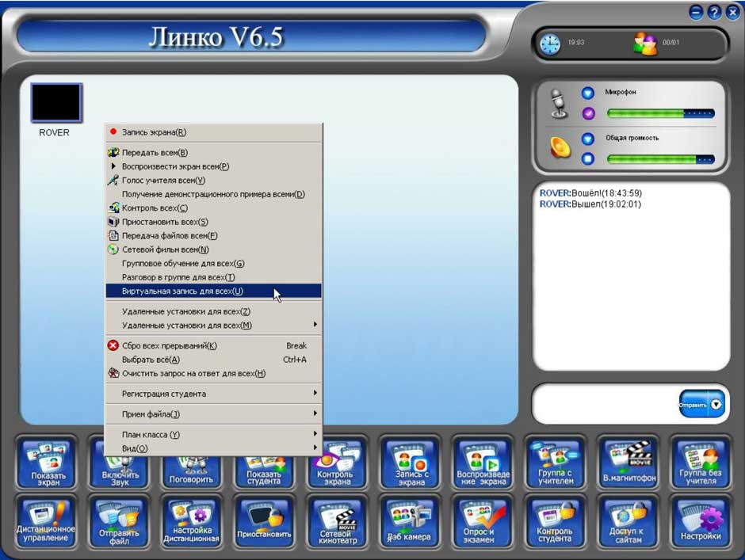Viewport: 745px width, 560px height.
Task: Click Отправить файл icon
Action: 119,521
